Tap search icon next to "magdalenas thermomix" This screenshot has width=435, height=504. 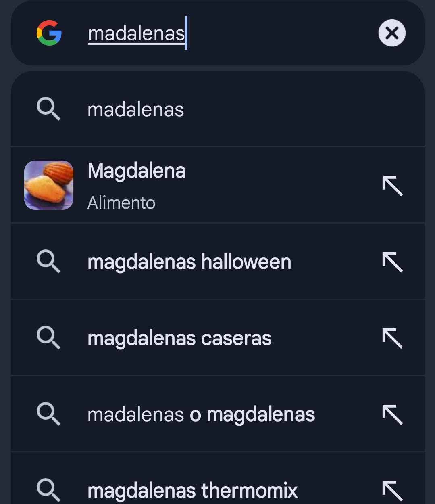click(48, 489)
